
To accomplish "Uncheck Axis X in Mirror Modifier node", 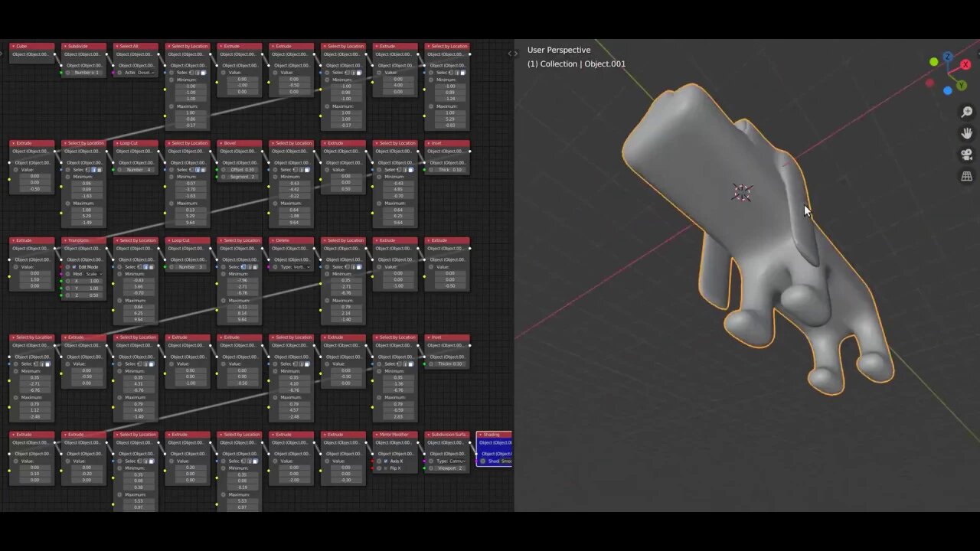I will [x=385, y=461].
